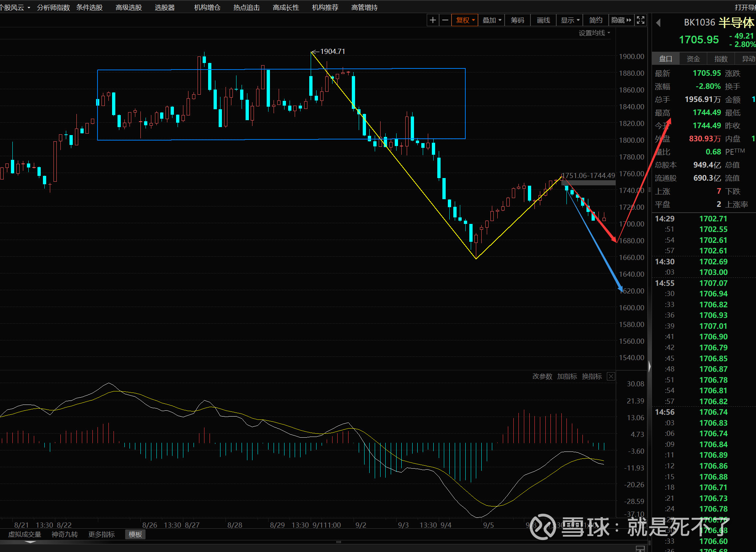Screen dimensions: 756x552
Task: Click the 神奇九转 indicator button
Action: click(65, 534)
